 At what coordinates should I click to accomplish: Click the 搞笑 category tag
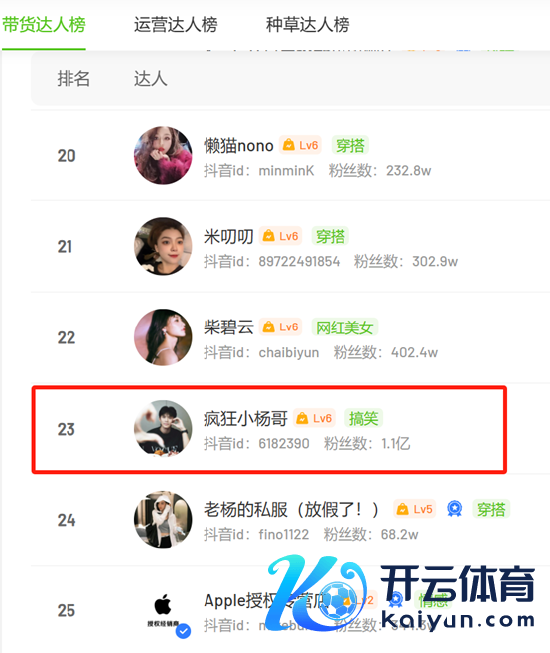click(363, 418)
